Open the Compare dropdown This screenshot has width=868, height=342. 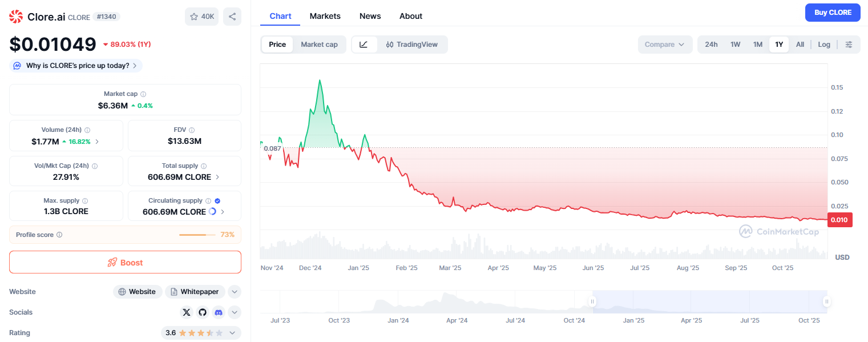[x=665, y=45]
